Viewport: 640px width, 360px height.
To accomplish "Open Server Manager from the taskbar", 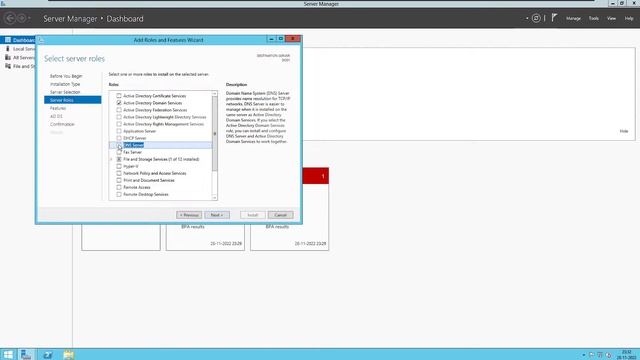I will 26,354.
